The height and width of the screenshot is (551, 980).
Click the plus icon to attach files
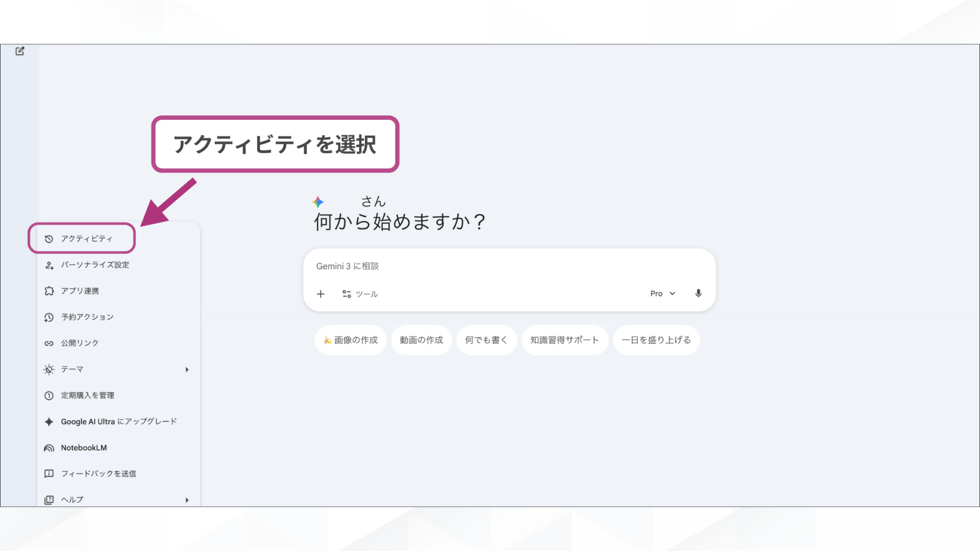click(x=321, y=294)
